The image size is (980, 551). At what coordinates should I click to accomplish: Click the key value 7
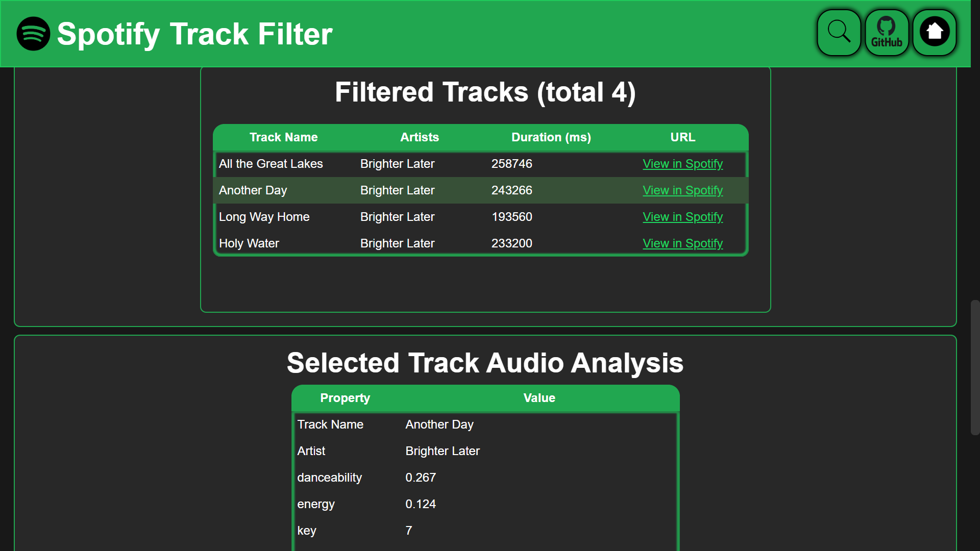point(409,531)
